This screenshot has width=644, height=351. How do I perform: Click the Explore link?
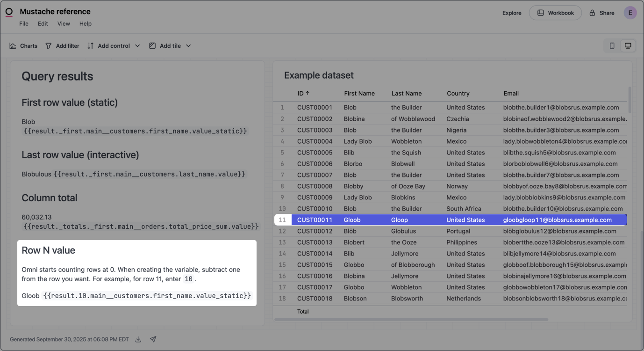coord(512,13)
